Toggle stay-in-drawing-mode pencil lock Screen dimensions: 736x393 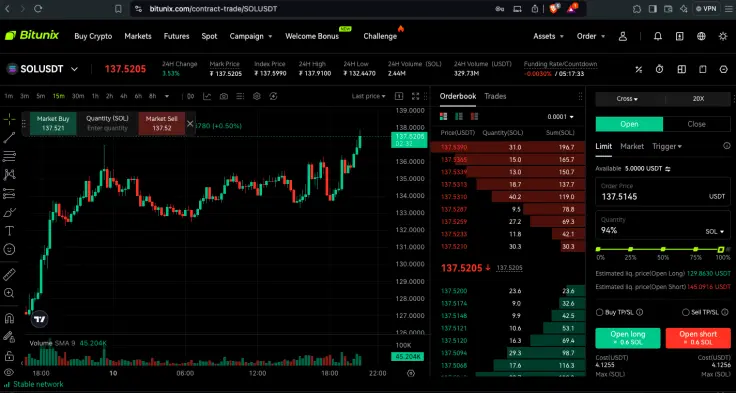coord(9,337)
